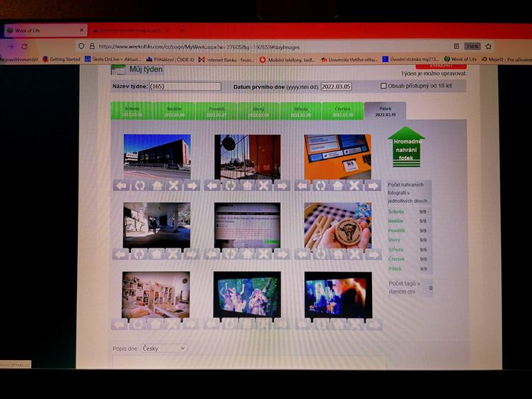Delete the fence photo
Image resolution: width=532 pixels, height=399 pixels.
(x=265, y=185)
